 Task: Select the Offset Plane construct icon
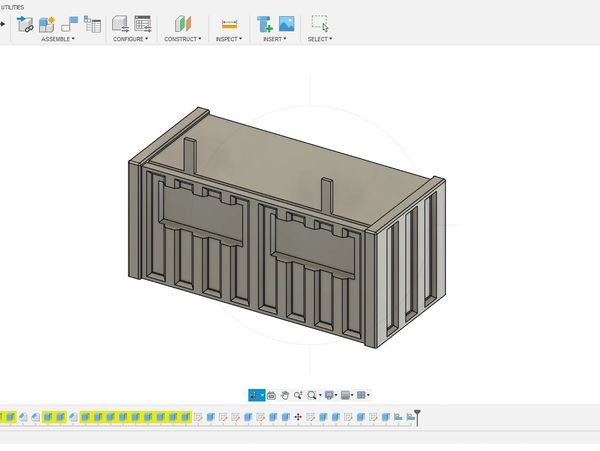(181, 23)
